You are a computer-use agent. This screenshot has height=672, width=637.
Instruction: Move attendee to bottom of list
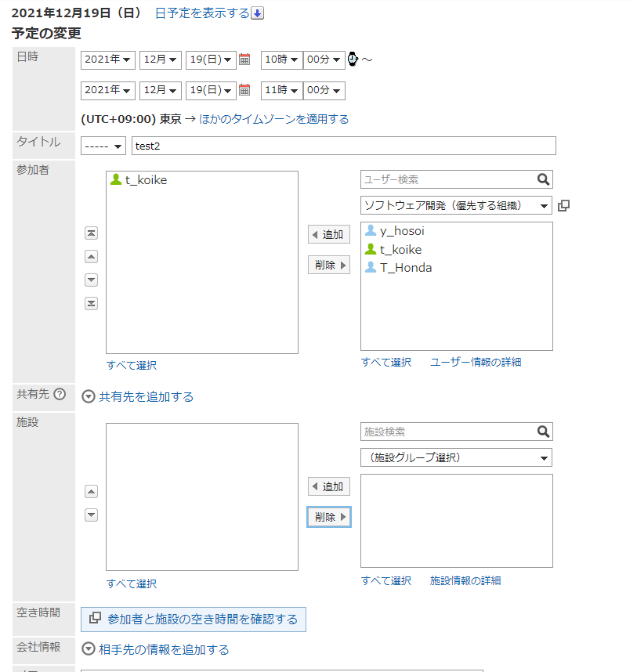(x=91, y=304)
